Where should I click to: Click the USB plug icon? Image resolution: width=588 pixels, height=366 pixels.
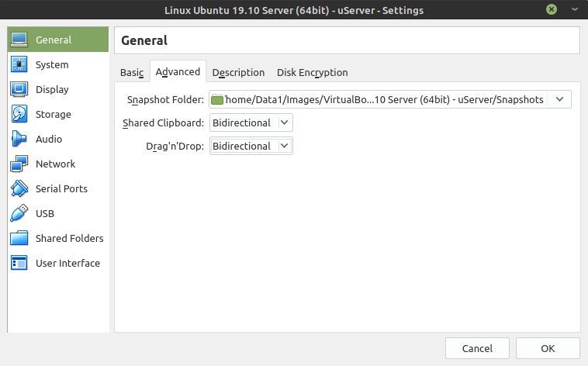(19, 213)
